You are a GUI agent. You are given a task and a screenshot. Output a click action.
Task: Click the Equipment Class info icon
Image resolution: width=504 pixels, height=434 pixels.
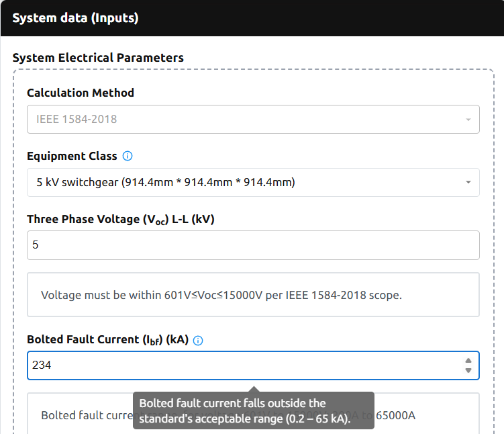coord(128,156)
